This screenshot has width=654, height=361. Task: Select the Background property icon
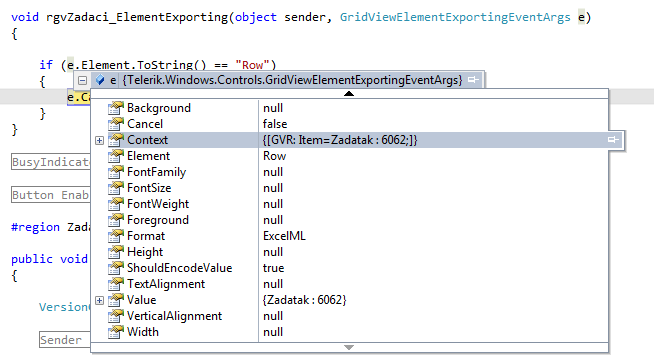[116, 108]
